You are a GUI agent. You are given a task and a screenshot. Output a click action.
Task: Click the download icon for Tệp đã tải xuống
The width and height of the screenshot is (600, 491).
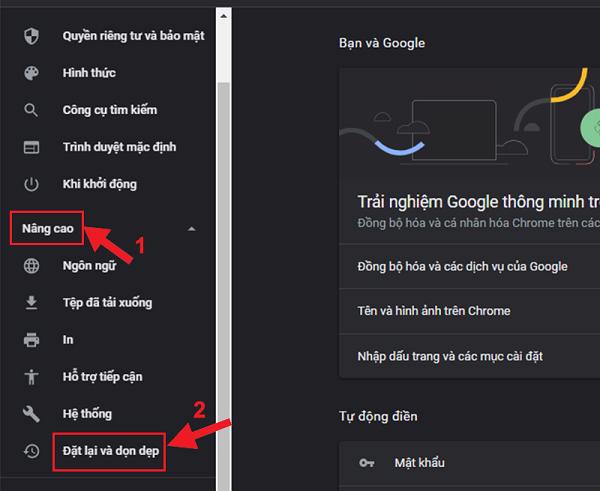tap(32, 303)
